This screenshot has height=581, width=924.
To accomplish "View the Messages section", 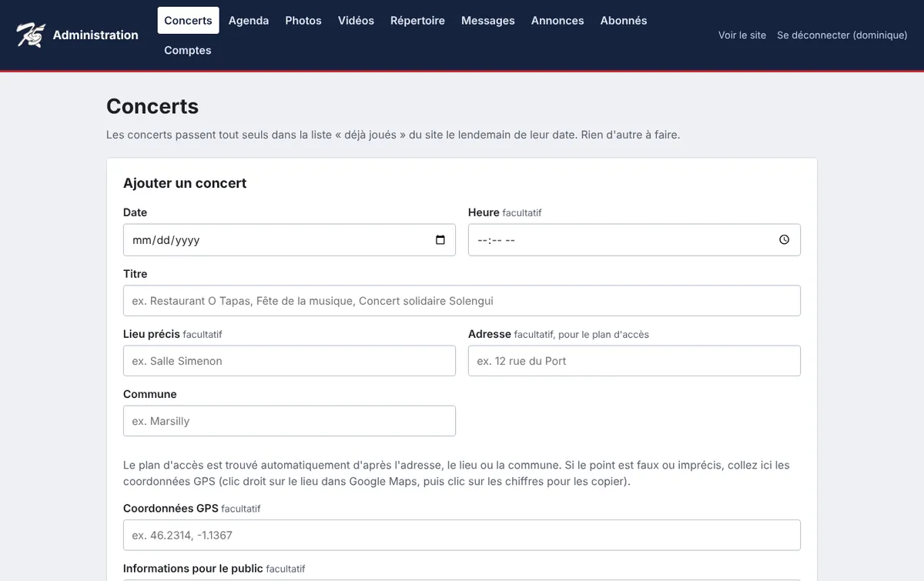I will [488, 21].
